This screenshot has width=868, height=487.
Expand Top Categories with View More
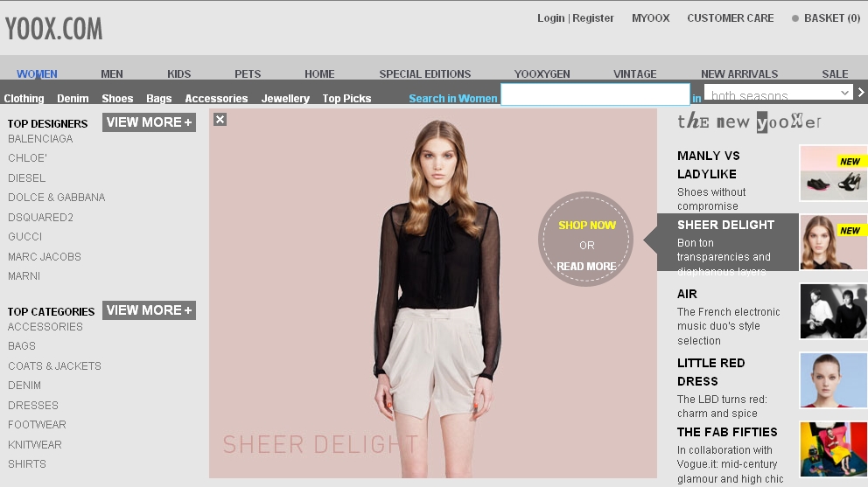[149, 310]
